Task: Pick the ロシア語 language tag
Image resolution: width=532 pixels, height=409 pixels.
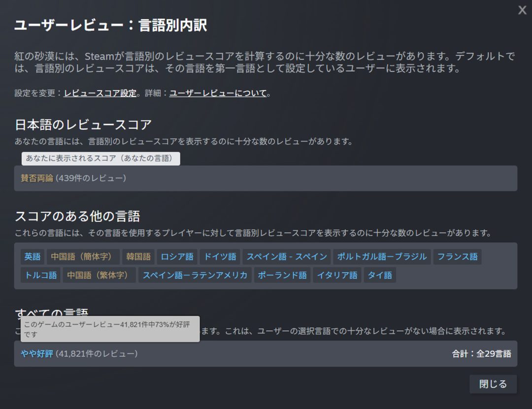Action: point(177,257)
